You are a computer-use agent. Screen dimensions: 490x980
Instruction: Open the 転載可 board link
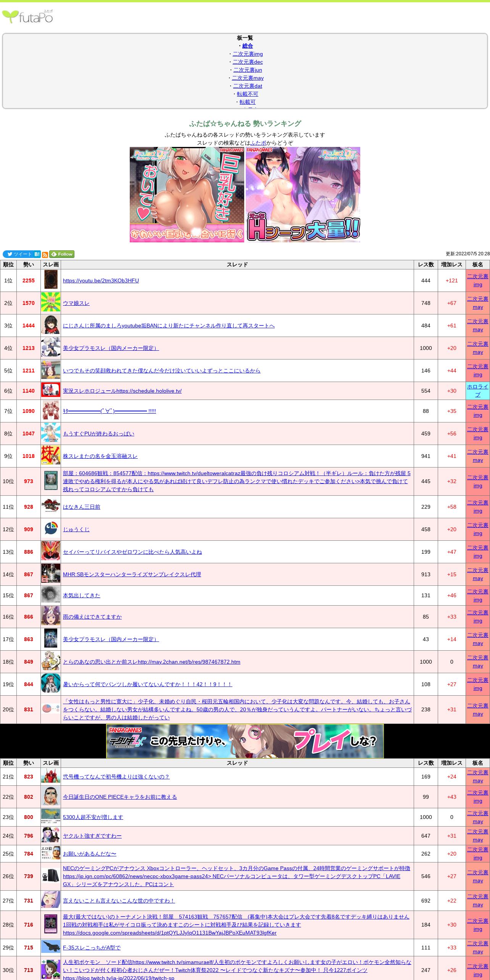248,102
